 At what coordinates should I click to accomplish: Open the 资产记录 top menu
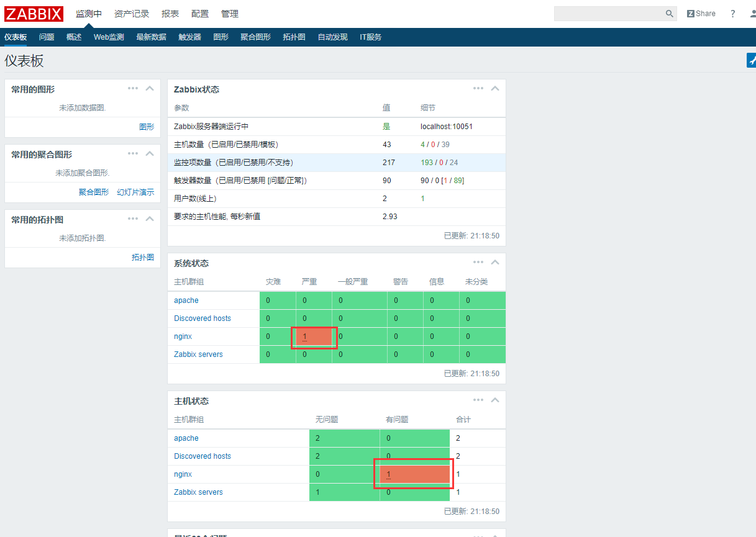click(x=132, y=14)
